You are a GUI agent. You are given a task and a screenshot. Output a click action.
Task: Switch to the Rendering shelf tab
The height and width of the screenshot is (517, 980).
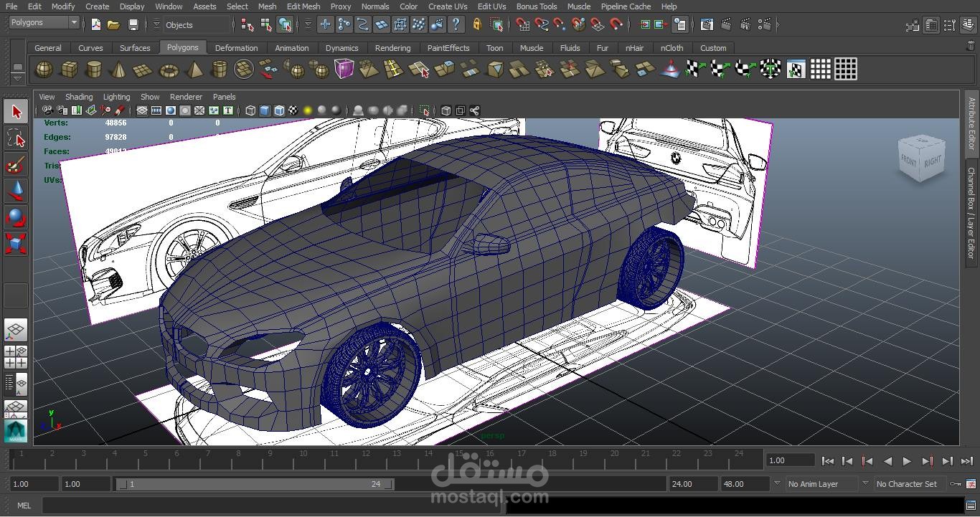(x=392, y=48)
